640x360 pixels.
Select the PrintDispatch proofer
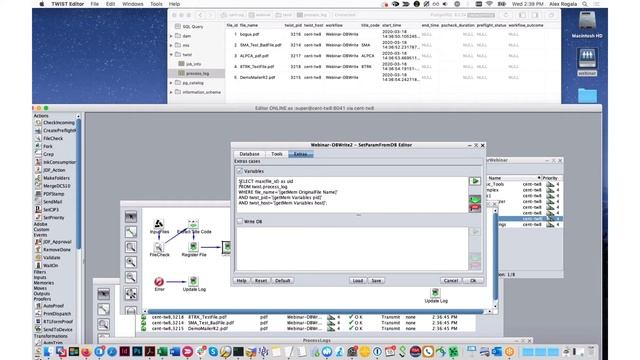click(x=53, y=314)
